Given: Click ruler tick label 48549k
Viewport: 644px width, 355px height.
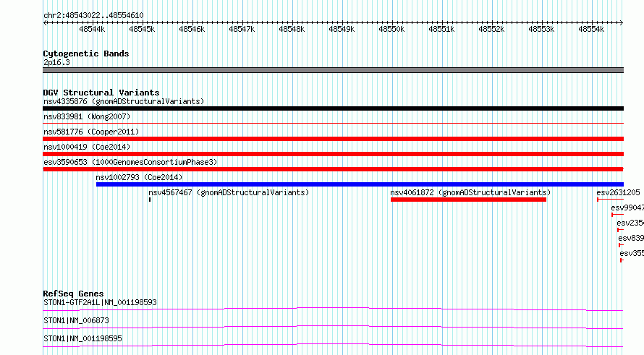Looking at the screenshot, I should click(x=342, y=29).
